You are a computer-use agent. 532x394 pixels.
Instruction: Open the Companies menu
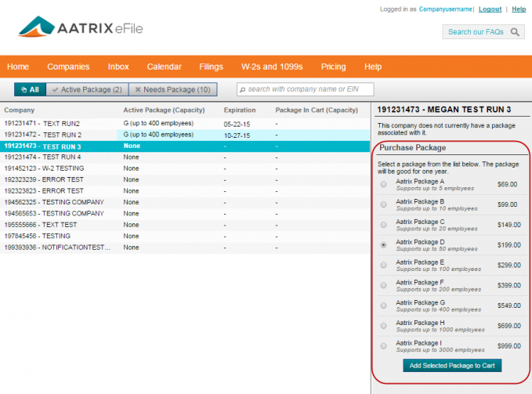68,67
